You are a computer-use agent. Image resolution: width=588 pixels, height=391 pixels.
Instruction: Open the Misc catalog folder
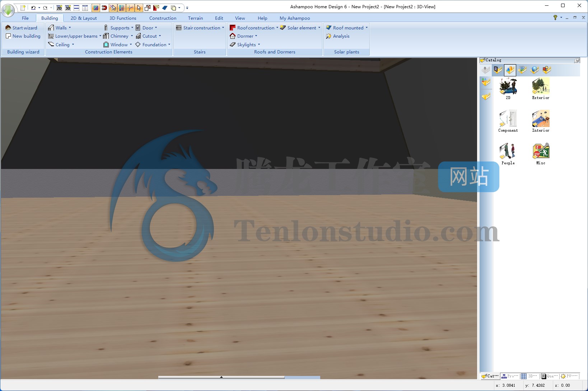tap(541, 154)
